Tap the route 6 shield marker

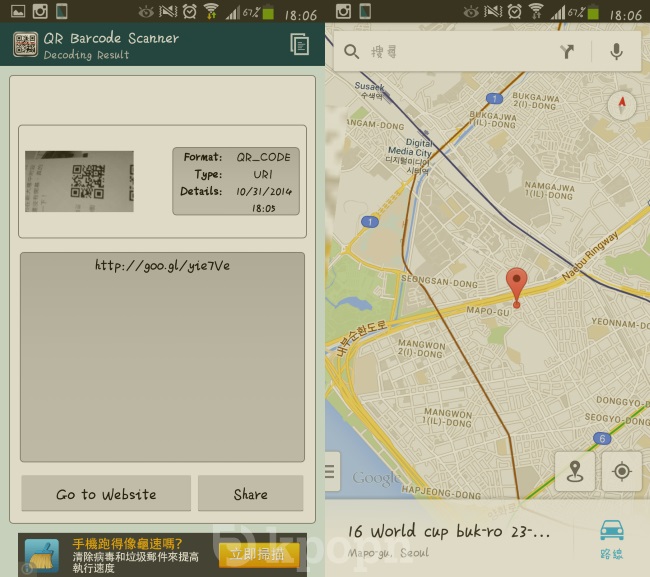coord(602,439)
